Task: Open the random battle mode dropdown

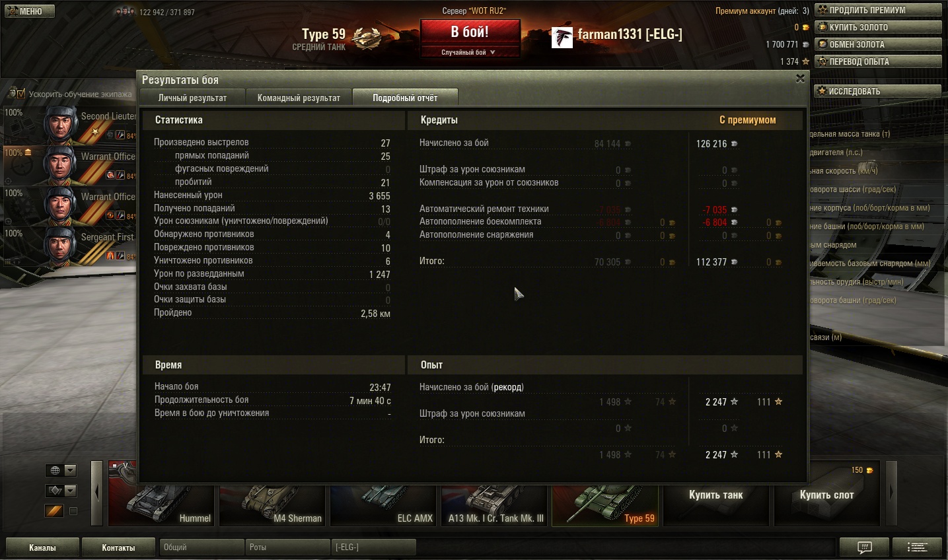Action: pyautogui.click(x=469, y=52)
